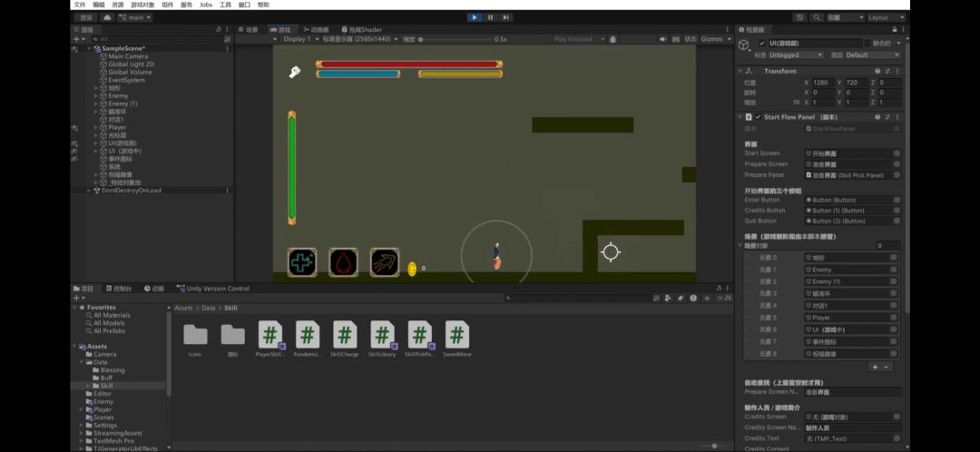This screenshot has height=452, width=980.
Task: Open the cloud services icon
Action: click(x=107, y=17)
